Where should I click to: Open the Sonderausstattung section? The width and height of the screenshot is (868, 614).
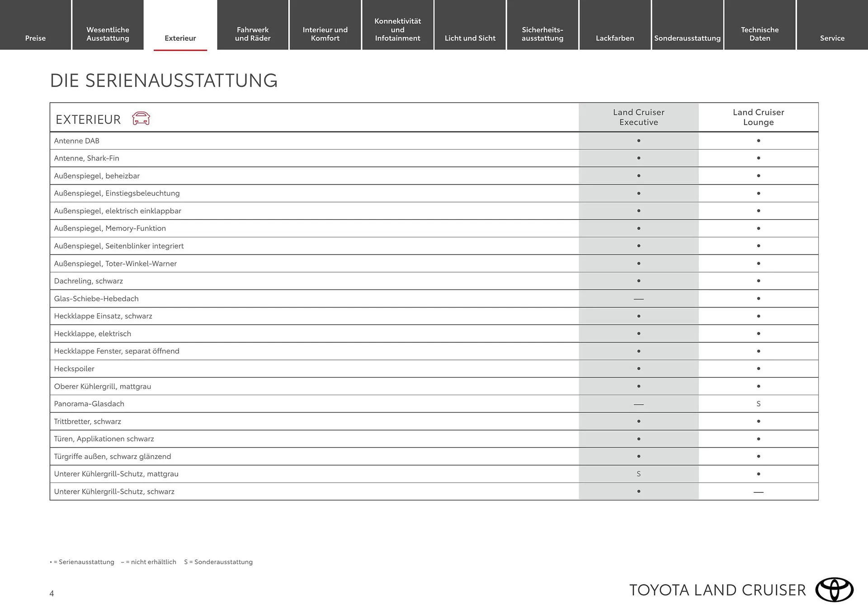(x=687, y=38)
